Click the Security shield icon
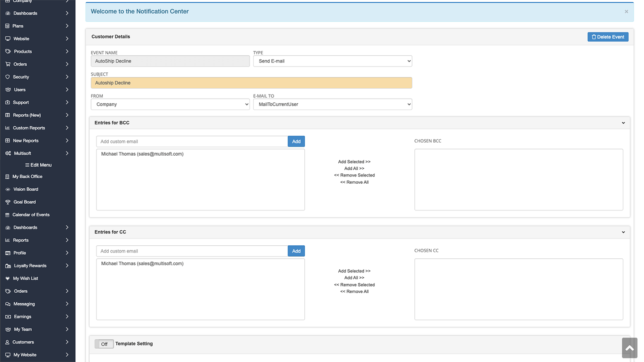Screen dimensions: 644x362 (x=7, y=76)
